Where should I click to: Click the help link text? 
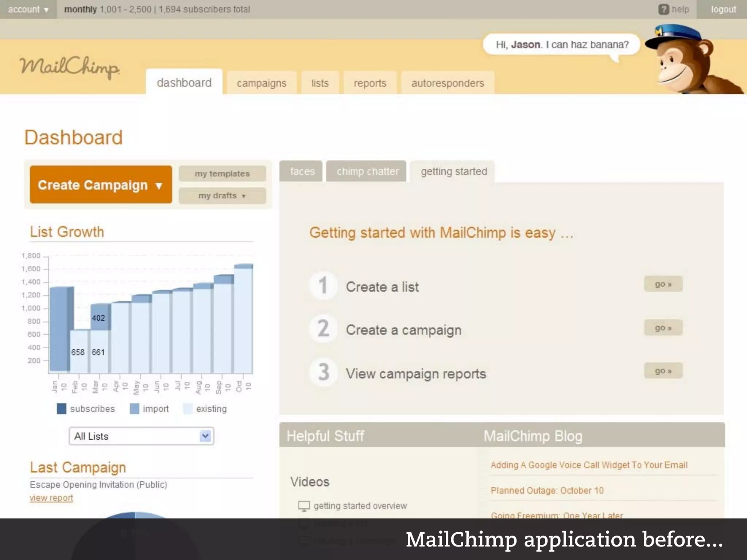tap(680, 9)
